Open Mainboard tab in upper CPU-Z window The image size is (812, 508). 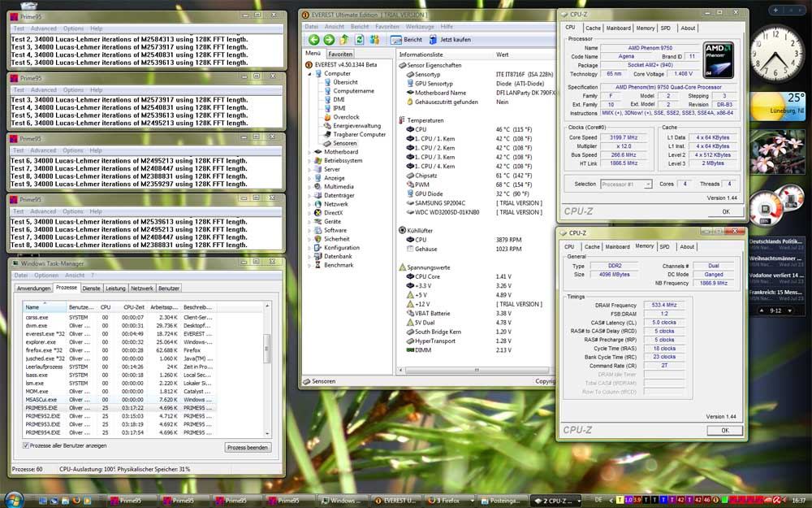[618, 28]
